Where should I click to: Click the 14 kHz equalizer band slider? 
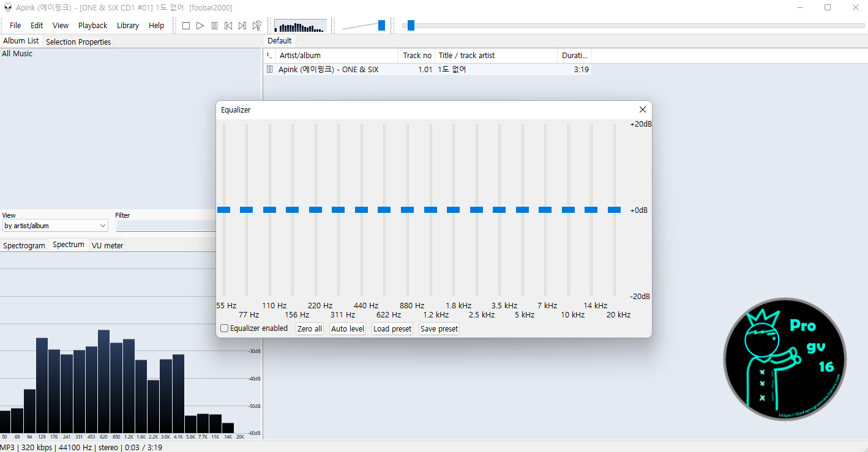coord(591,210)
